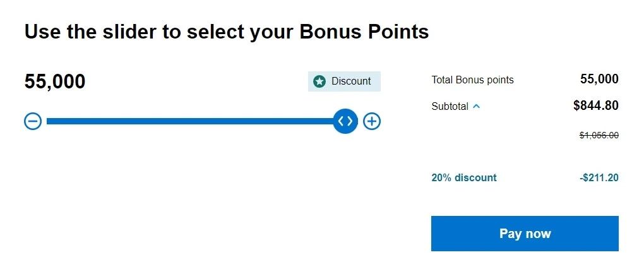Select the 20% discount link text
The width and height of the screenshot is (644, 274).
pos(464,177)
